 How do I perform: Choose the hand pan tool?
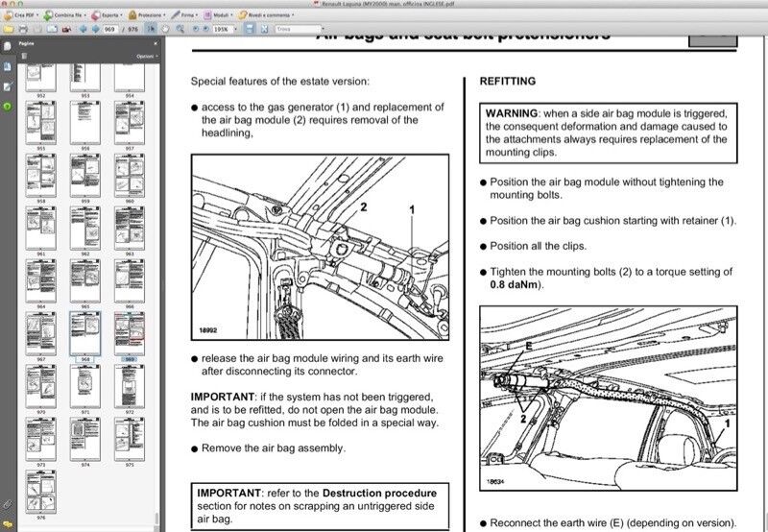pyautogui.click(x=165, y=29)
